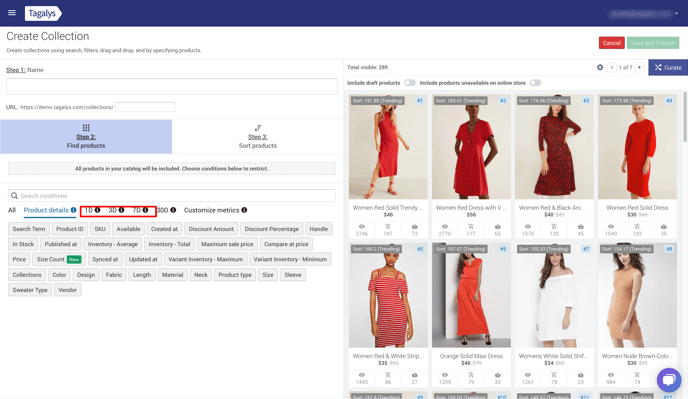Add the Vendor condition

68,290
